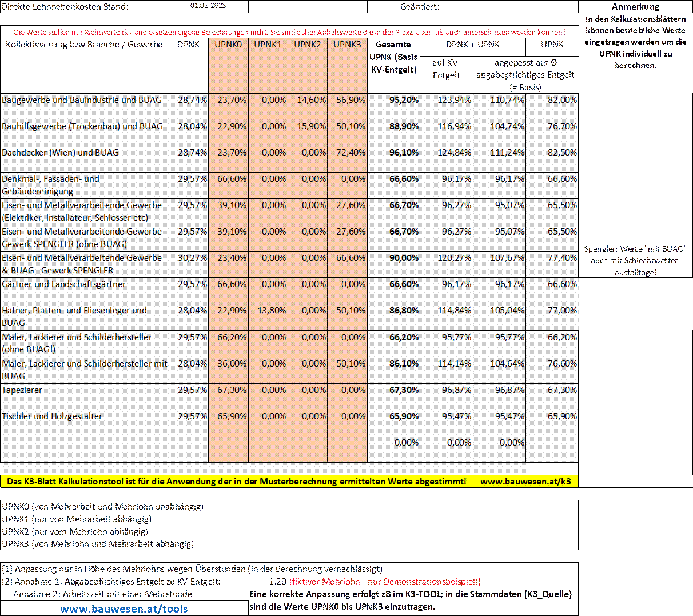This screenshot has height=616, width=693.
Task: Select the bold 95,20% total cell
Action: (404, 100)
